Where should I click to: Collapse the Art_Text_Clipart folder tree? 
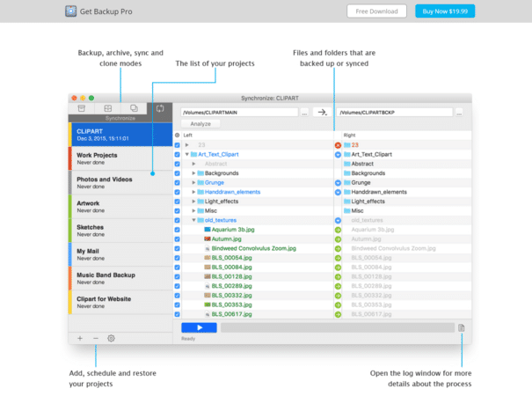(x=186, y=154)
